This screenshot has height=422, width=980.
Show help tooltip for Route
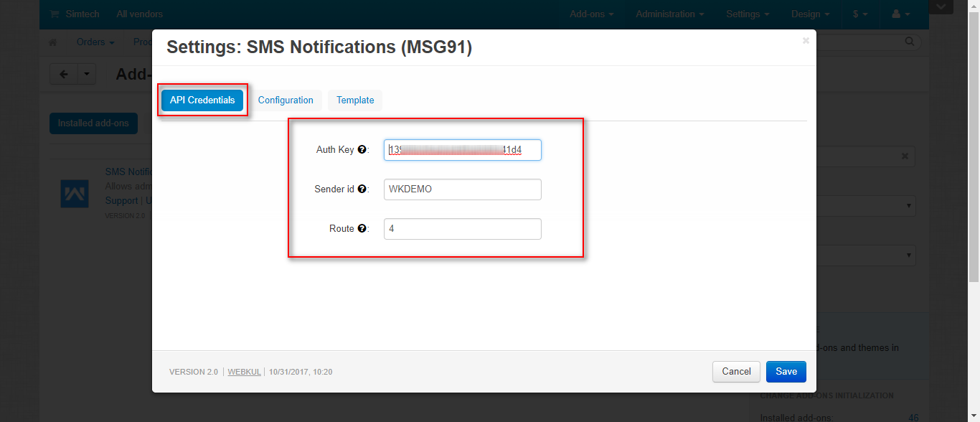(x=362, y=229)
